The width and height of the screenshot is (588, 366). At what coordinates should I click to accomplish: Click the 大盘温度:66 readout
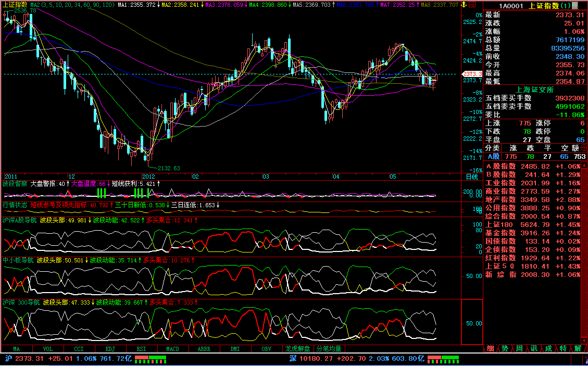click(x=91, y=184)
